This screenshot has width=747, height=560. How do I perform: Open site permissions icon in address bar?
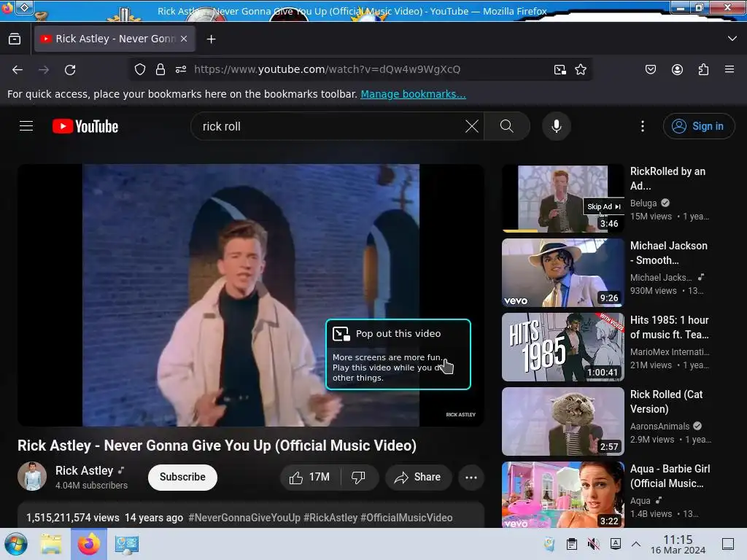pyautogui.click(x=181, y=69)
